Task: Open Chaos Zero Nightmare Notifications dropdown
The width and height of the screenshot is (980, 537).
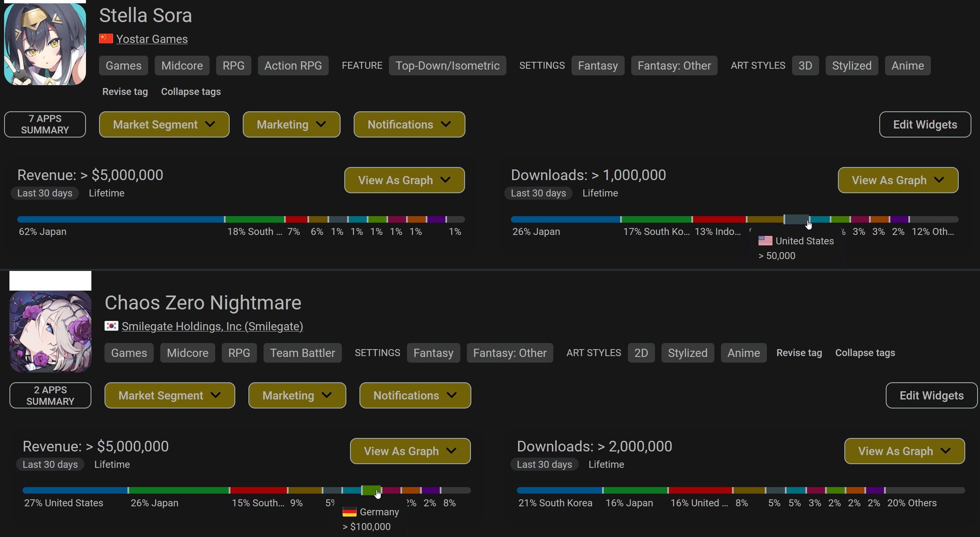Action: point(415,395)
